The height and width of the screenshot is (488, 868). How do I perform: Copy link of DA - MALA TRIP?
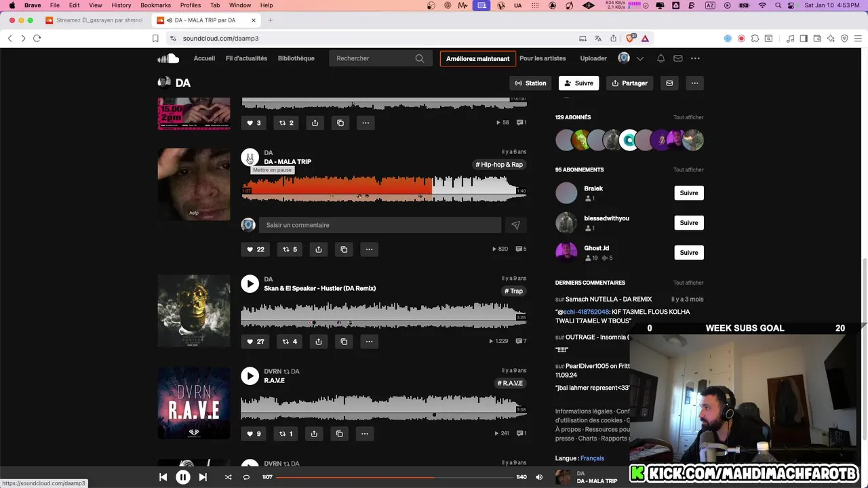click(x=344, y=249)
